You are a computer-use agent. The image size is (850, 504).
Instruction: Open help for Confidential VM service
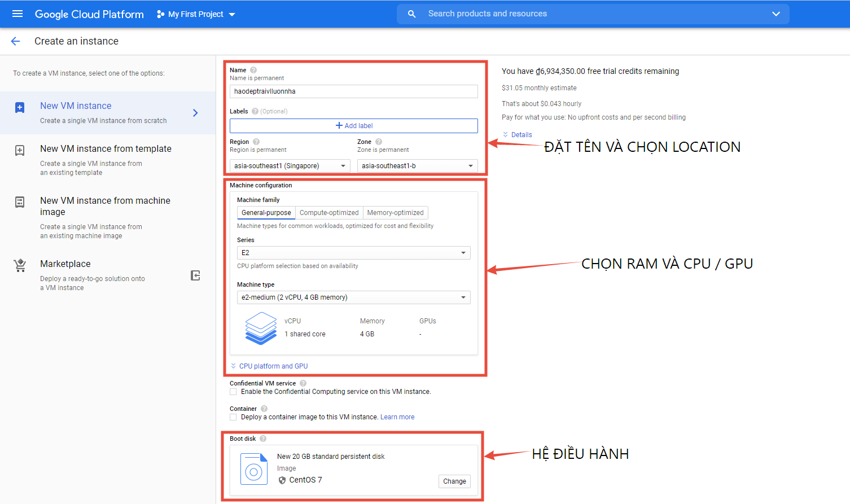pos(303,383)
